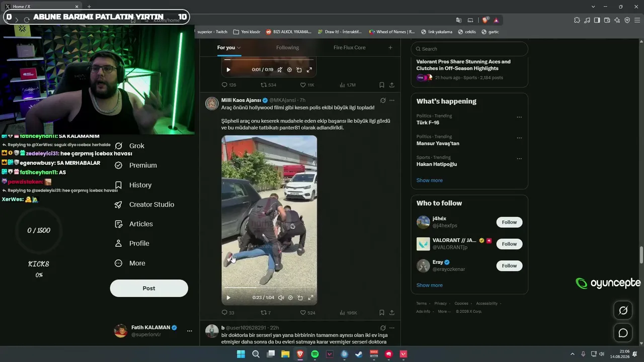This screenshot has height=362, width=644.
Task: Open settings gear on the 0:19 video
Action: (289, 70)
